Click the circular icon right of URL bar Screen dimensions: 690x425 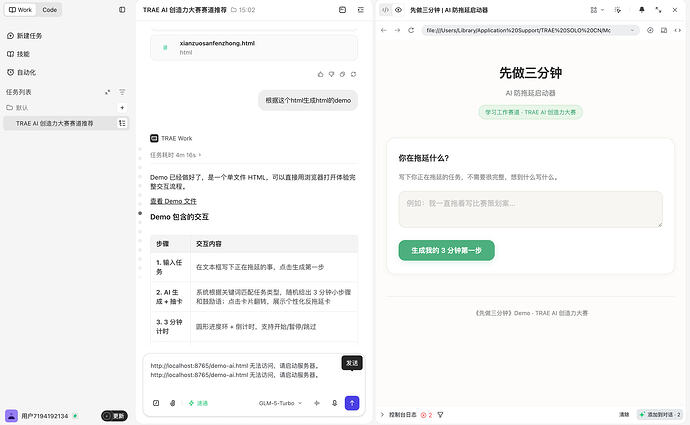(x=650, y=30)
